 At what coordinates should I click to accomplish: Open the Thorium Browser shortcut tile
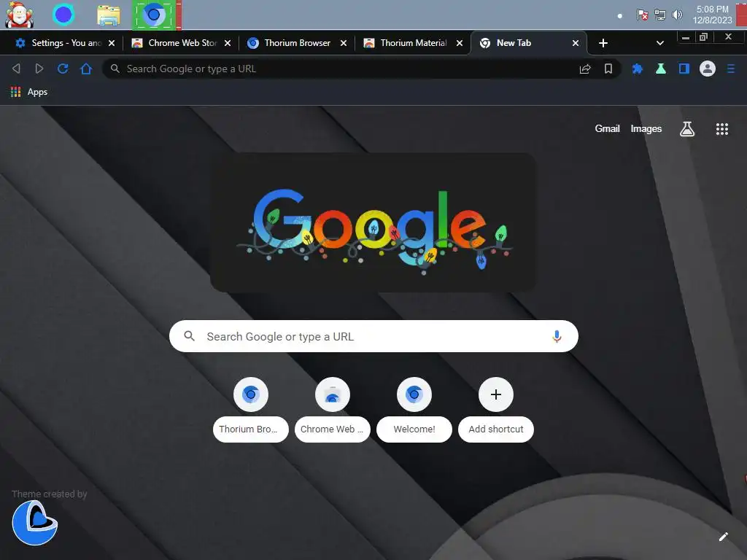(x=251, y=410)
